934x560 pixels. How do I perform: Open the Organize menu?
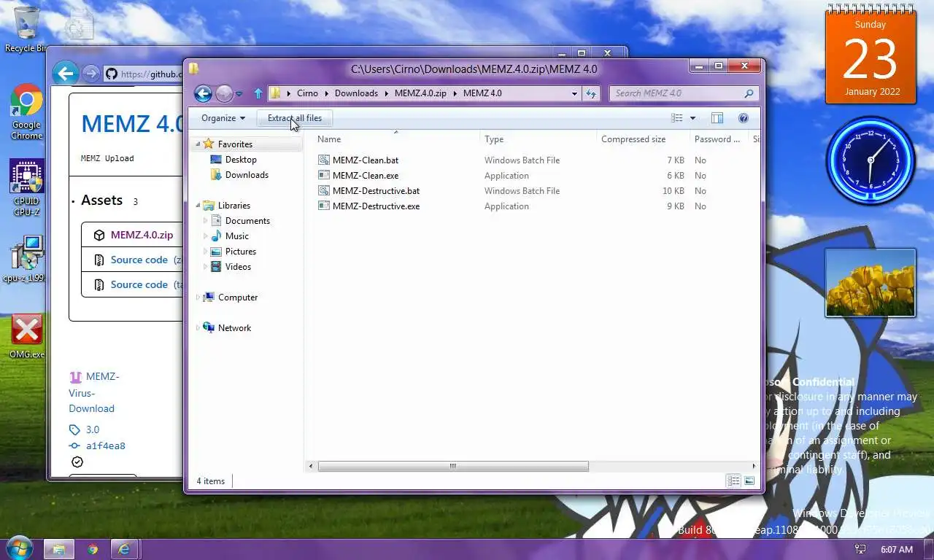click(223, 118)
